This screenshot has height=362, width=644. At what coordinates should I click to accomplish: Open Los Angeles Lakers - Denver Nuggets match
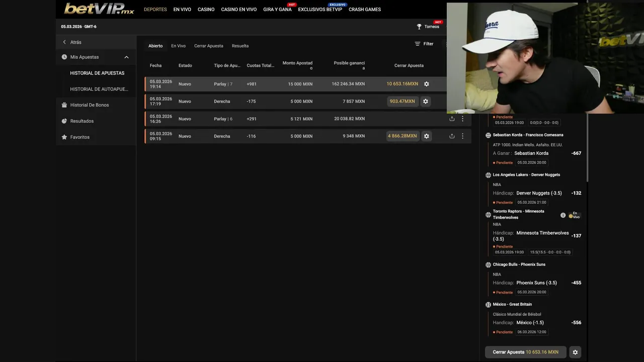point(526,175)
